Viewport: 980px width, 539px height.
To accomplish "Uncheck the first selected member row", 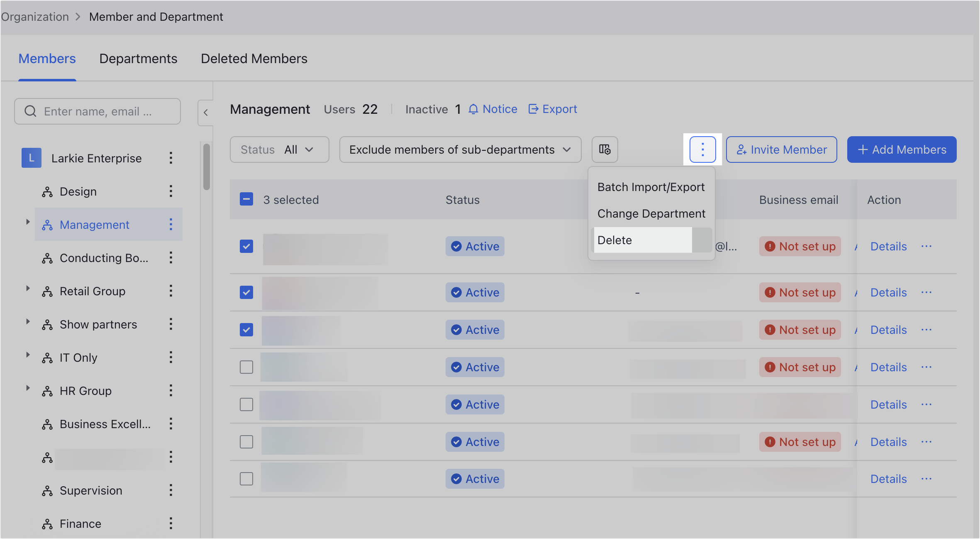I will point(246,246).
